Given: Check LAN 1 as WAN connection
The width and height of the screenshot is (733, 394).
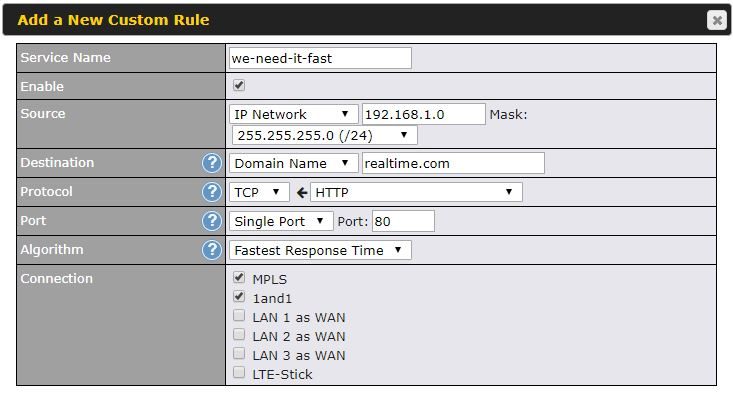Looking at the screenshot, I should (x=239, y=315).
